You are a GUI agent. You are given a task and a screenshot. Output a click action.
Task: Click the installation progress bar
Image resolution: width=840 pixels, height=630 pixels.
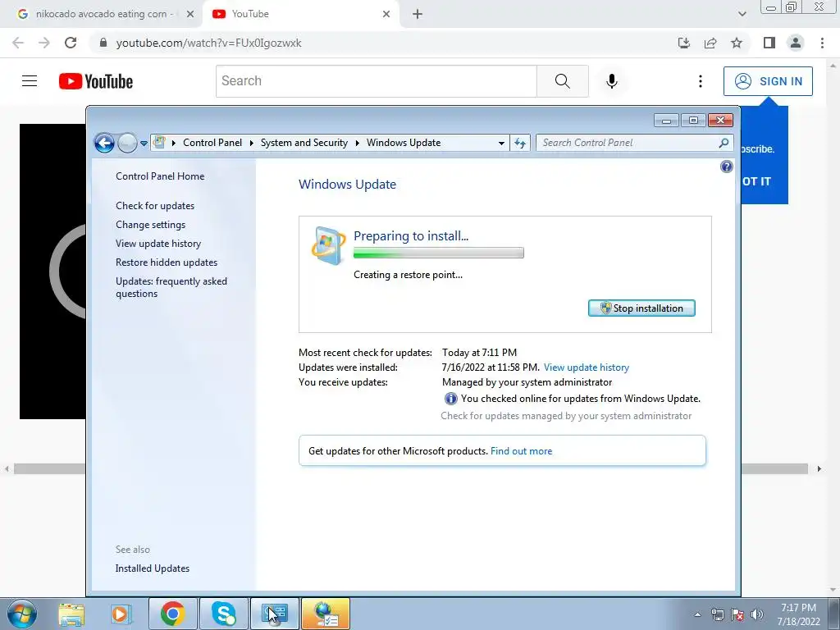tap(438, 253)
